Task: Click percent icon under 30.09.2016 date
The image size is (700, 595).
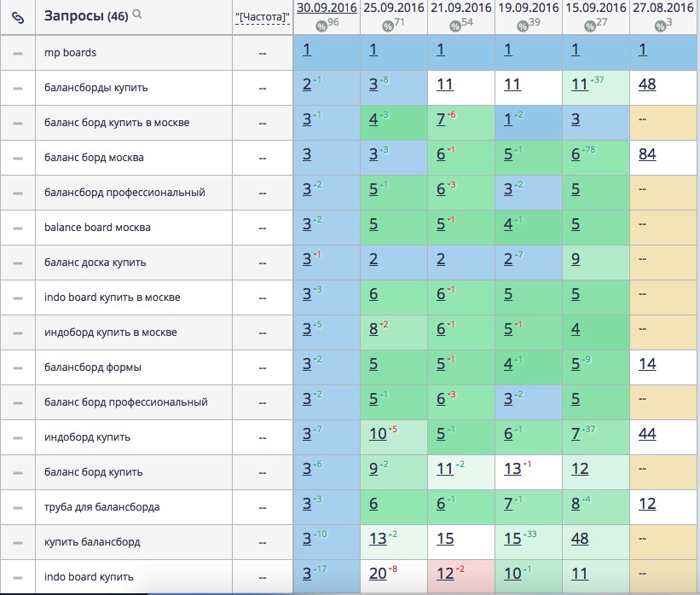Action: (320, 26)
